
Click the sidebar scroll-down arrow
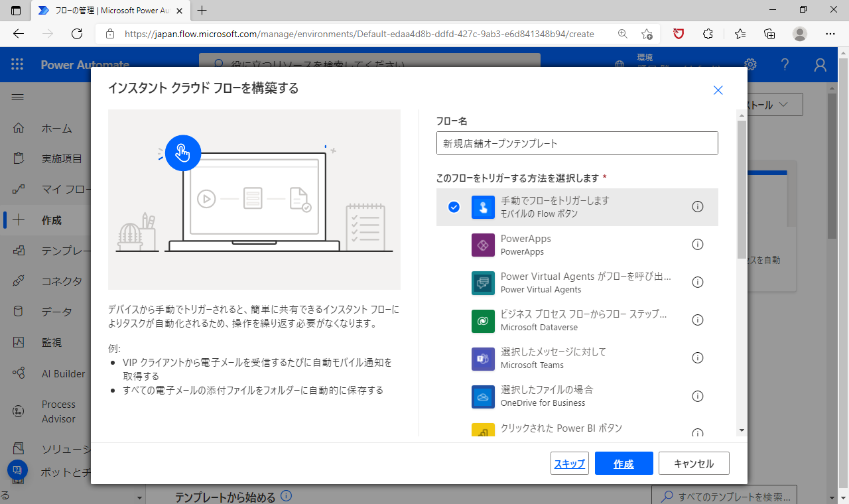tap(139, 497)
